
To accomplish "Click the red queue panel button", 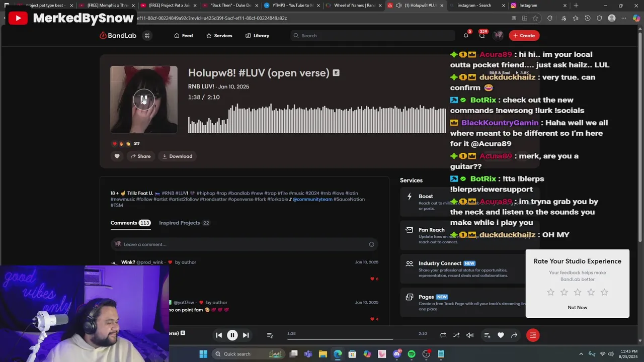I will coord(533,335).
